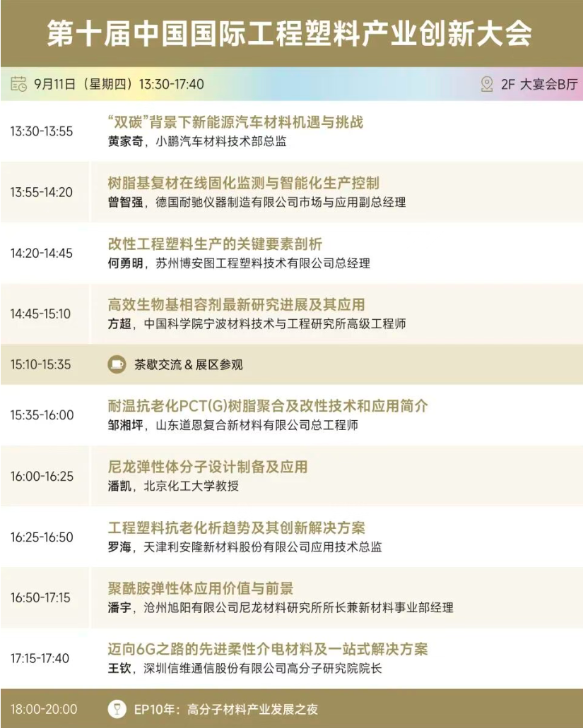
Task: Select the 工程塑料抗老化析趋势 session title
Action: pos(236,527)
